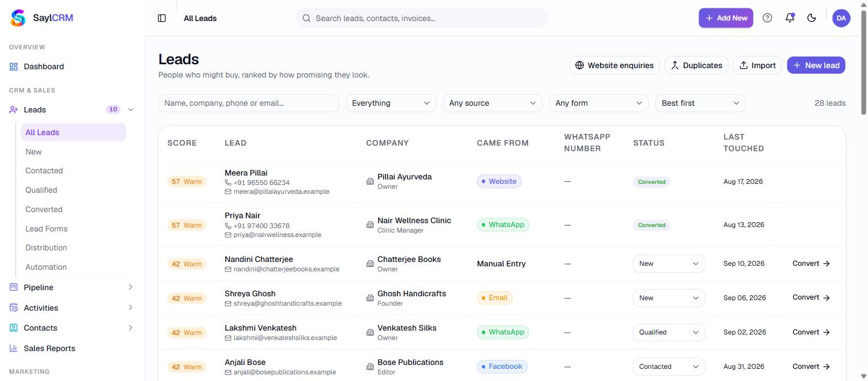Select All Leads in sidebar
868x381 pixels.
click(73, 132)
